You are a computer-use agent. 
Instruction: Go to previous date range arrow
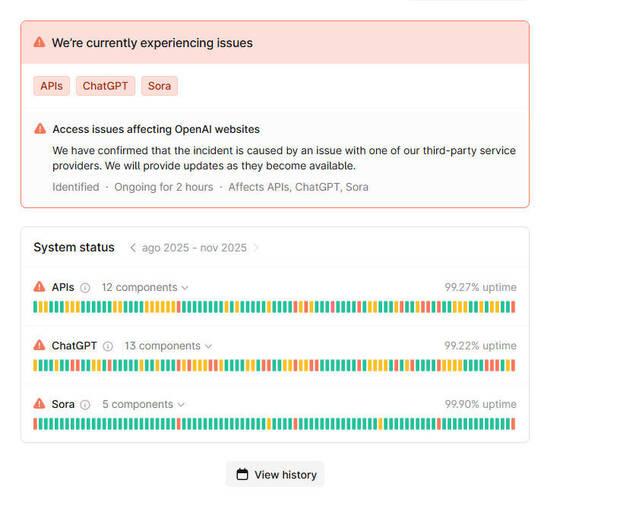[x=133, y=248]
